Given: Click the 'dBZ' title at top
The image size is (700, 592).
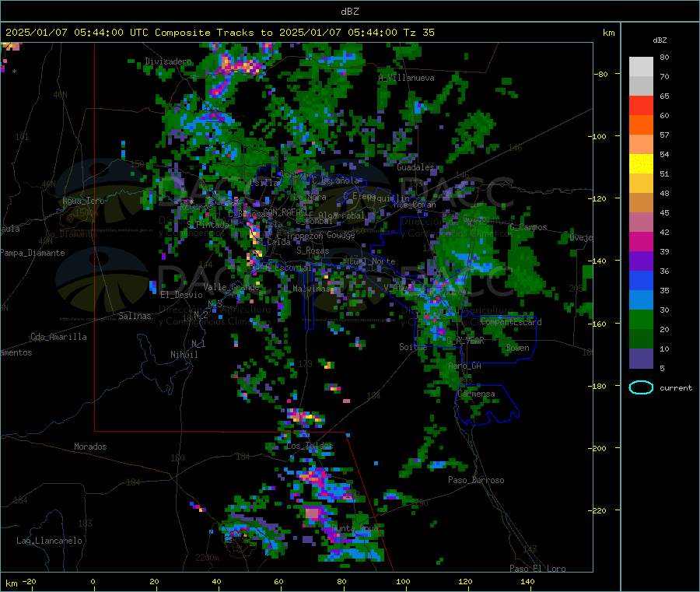Looking at the screenshot, I should [349, 12].
